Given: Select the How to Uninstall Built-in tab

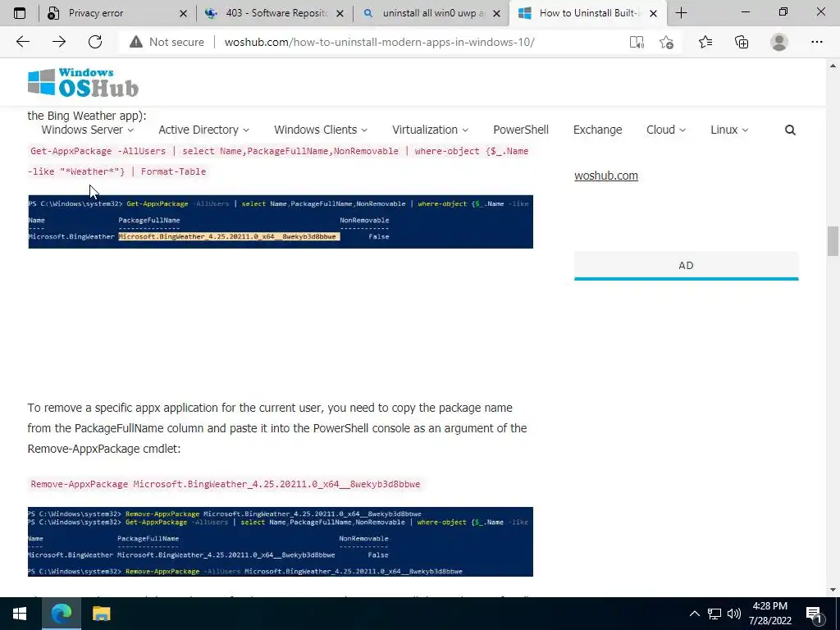Looking at the screenshot, I should pos(587,13).
